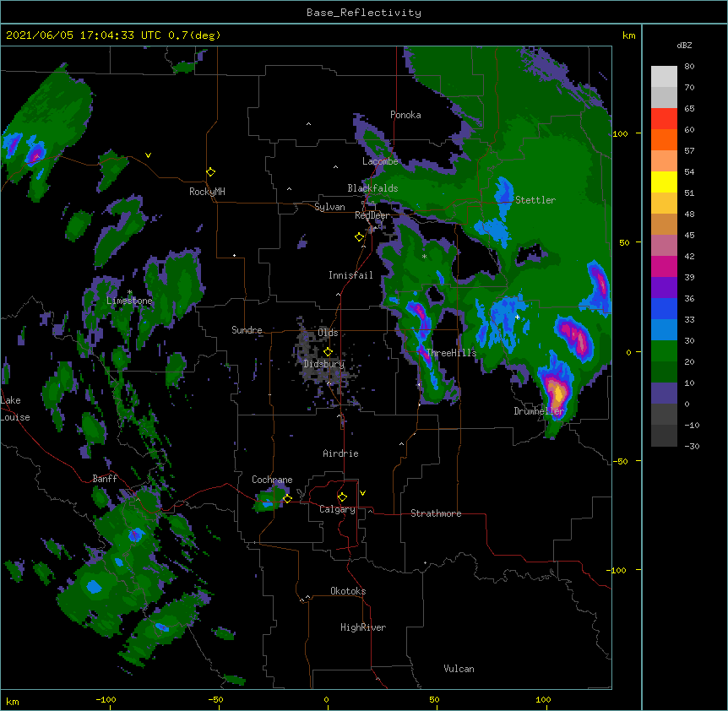Select the Calgary label
728x711 pixels.
[x=337, y=509]
